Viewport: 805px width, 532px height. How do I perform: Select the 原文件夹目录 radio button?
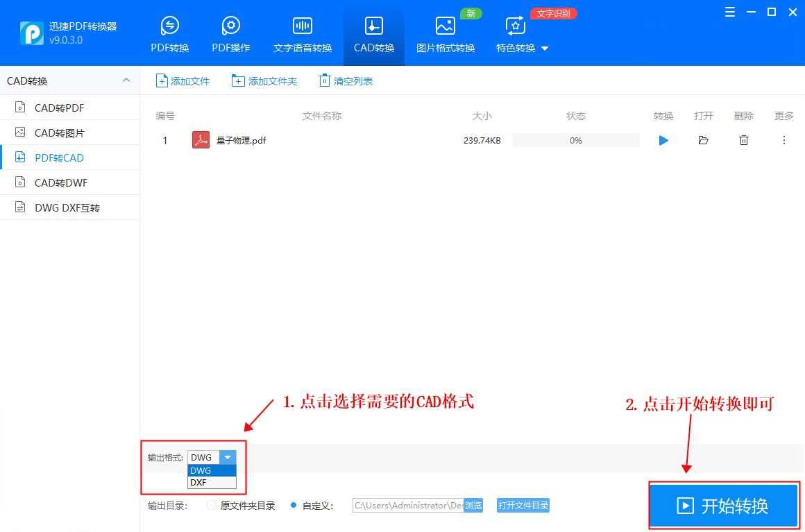coord(211,506)
